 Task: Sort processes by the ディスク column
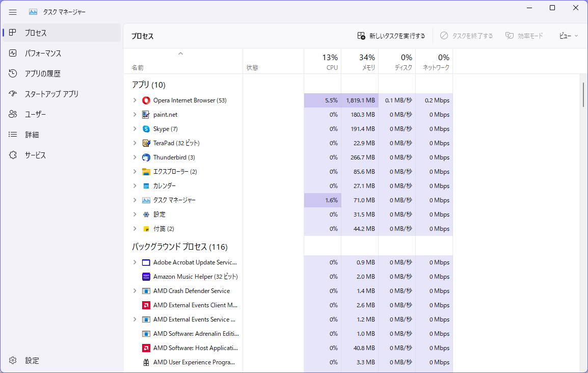[397, 61]
